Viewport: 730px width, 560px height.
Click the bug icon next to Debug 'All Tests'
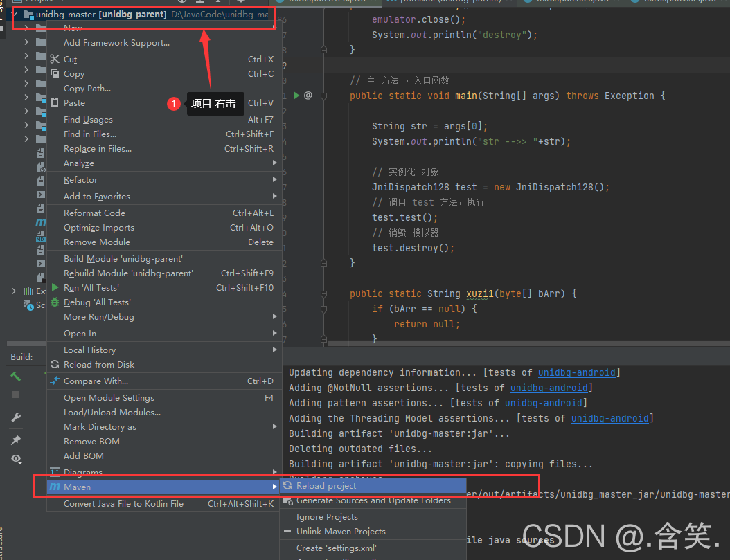55,302
